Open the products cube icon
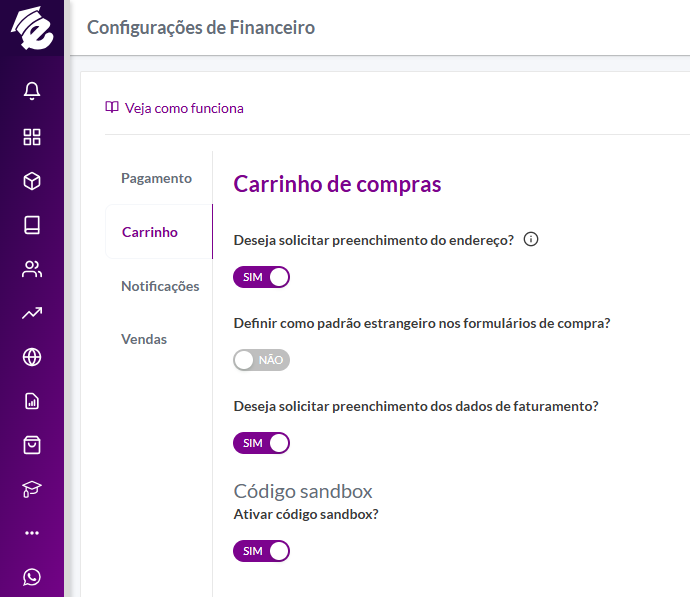 [32, 181]
